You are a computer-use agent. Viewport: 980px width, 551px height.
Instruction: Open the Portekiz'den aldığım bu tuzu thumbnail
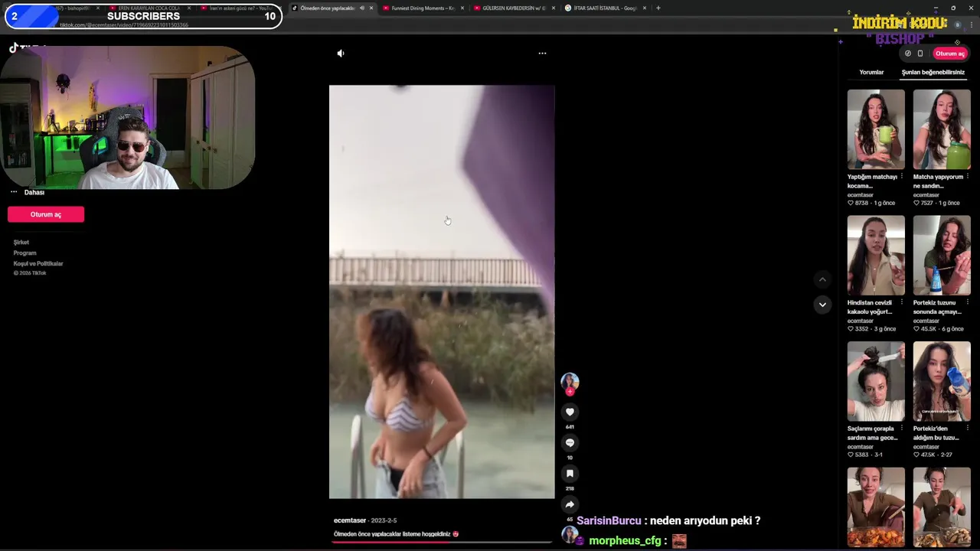[942, 381]
